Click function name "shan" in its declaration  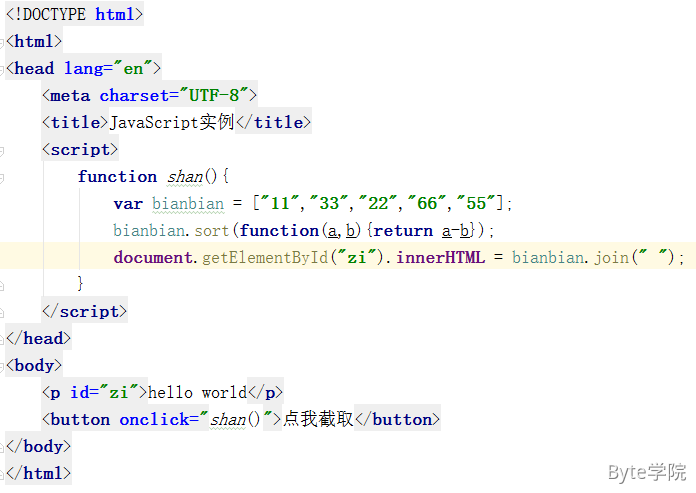[185, 177]
